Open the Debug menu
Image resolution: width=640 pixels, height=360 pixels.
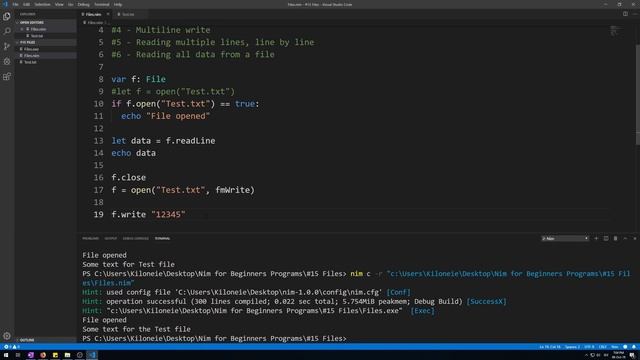click(83, 4)
